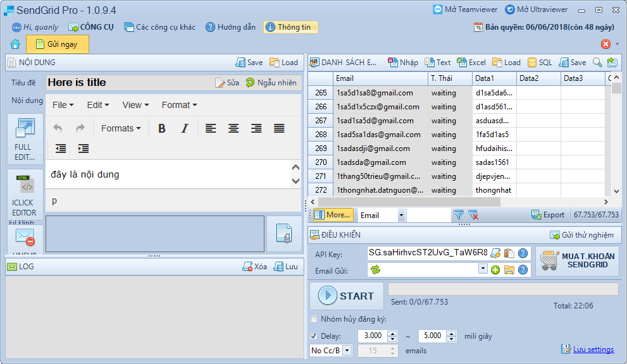Save the log with Lưu
This screenshot has width=627, height=364.
click(x=285, y=267)
